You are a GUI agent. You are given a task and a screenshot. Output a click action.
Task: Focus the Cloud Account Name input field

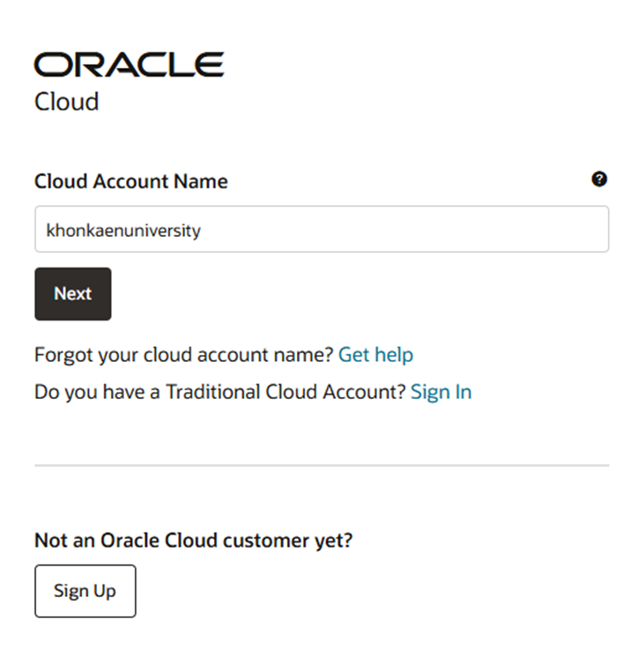point(322,229)
